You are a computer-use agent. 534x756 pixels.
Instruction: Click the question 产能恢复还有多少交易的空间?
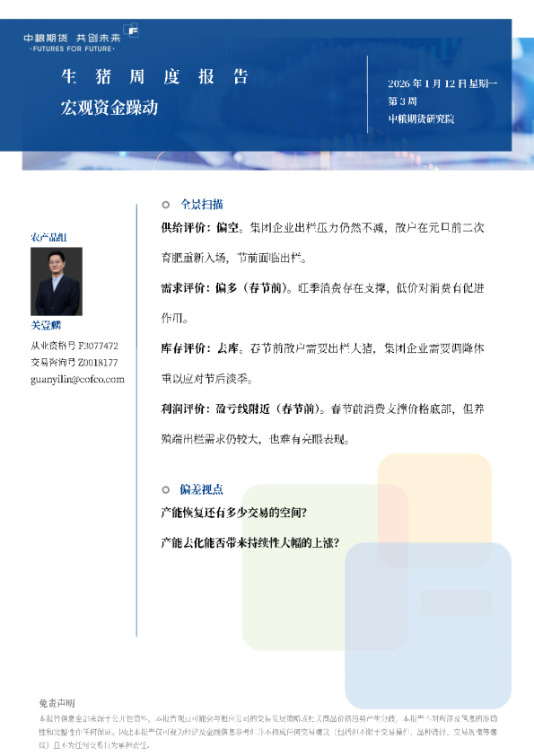point(233,513)
